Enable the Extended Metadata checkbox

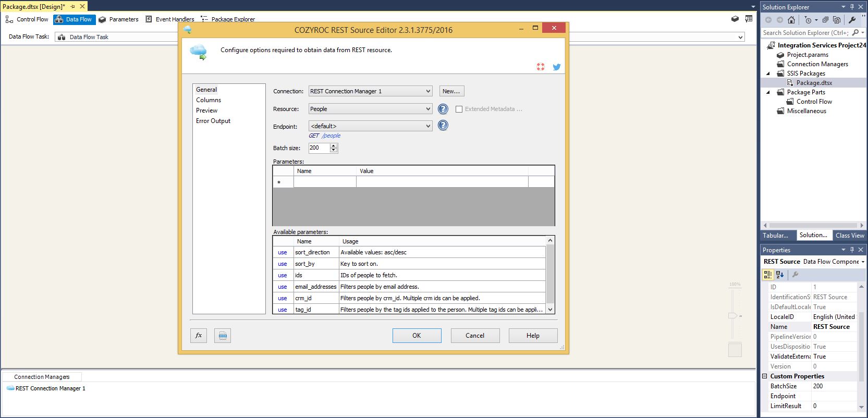[x=459, y=109]
